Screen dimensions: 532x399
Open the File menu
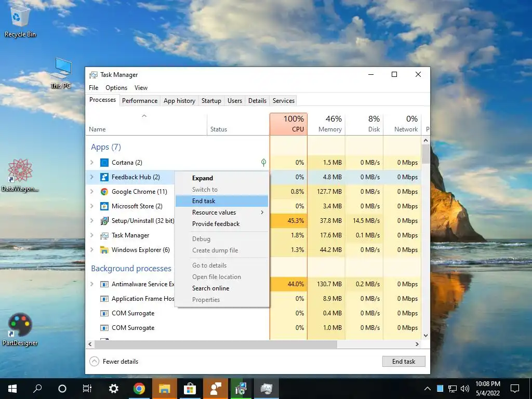tap(94, 88)
